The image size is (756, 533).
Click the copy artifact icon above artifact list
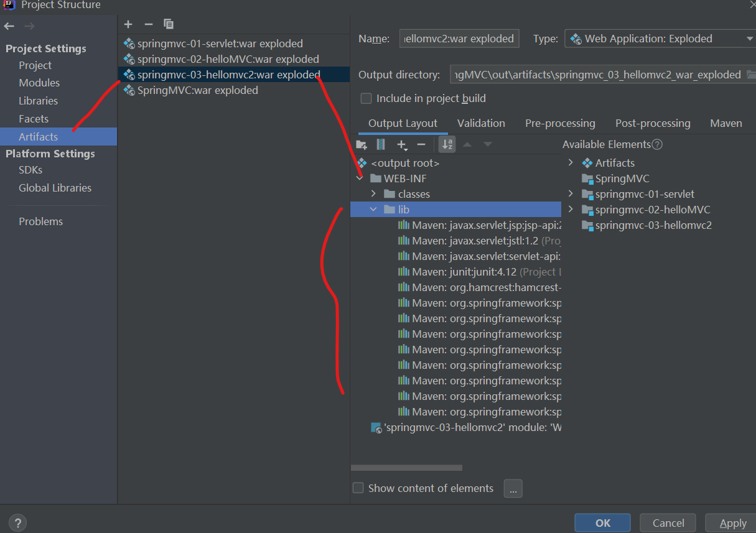click(x=169, y=24)
